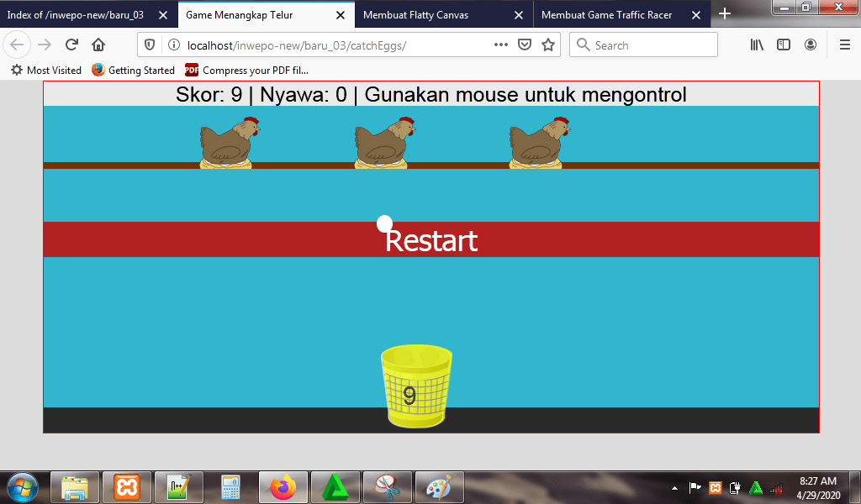Go back to previous page
Screen dimensions: 861x504
point(17,45)
